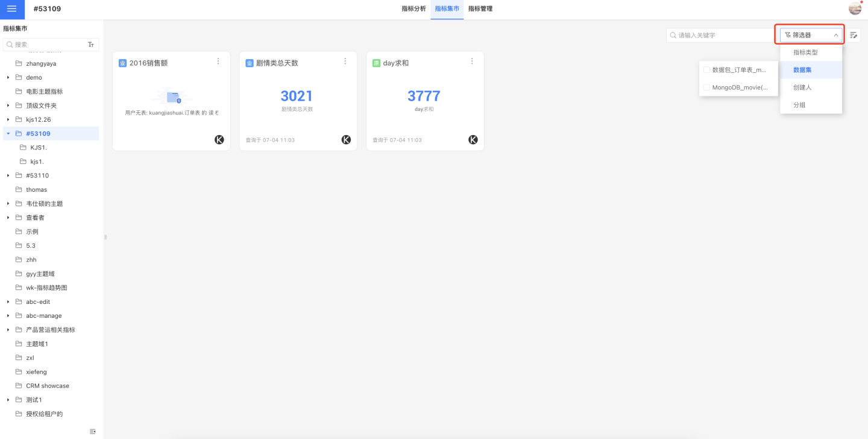This screenshot has height=439, width=868.
Task: Open the three-dot menu on day求和 card
Action: click(x=472, y=62)
